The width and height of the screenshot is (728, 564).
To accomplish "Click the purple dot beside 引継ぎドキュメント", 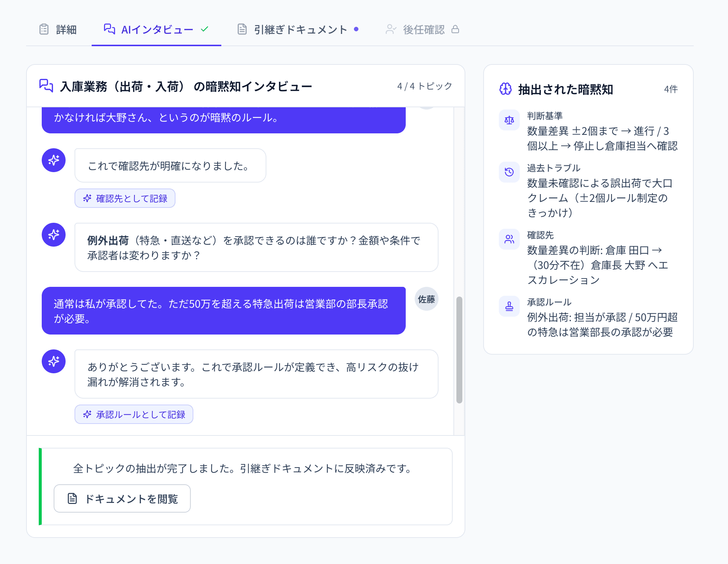I will 356,29.
